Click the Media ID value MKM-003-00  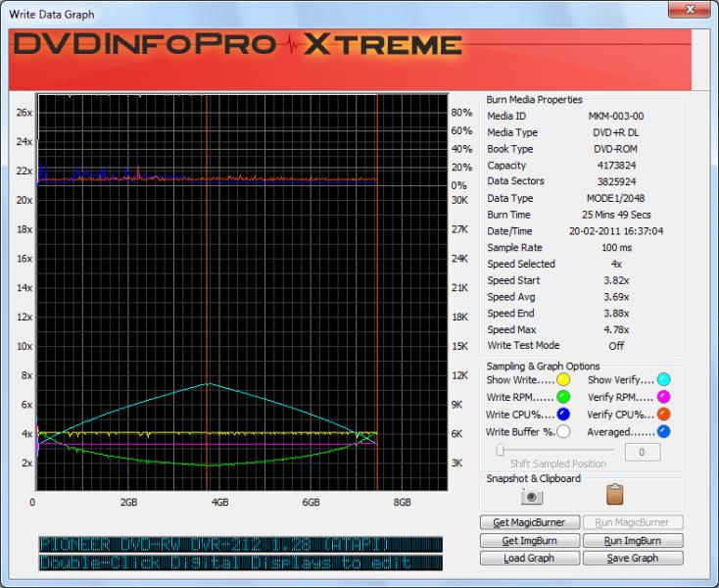tap(616, 116)
